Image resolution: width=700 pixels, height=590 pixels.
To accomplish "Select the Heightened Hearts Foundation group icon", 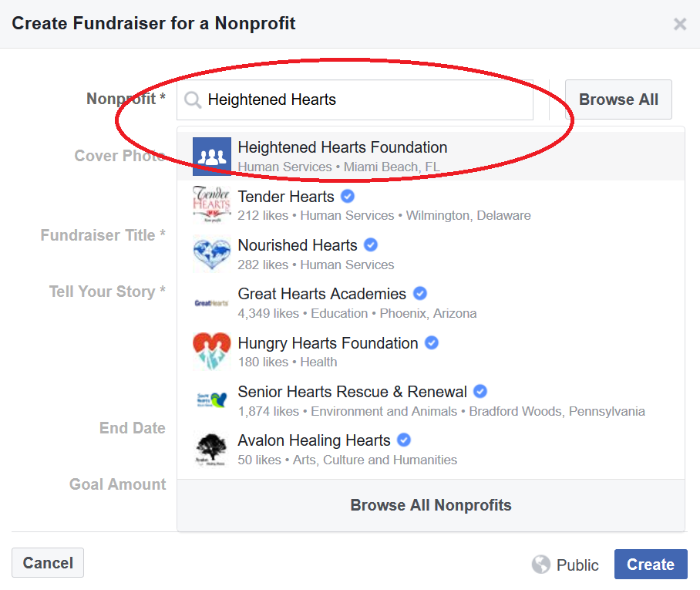I will point(211,157).
